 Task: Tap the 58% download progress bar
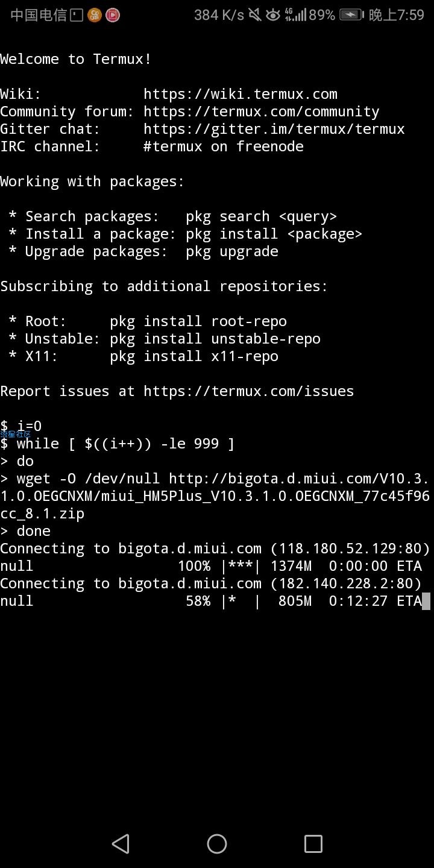tap(241, 601)
